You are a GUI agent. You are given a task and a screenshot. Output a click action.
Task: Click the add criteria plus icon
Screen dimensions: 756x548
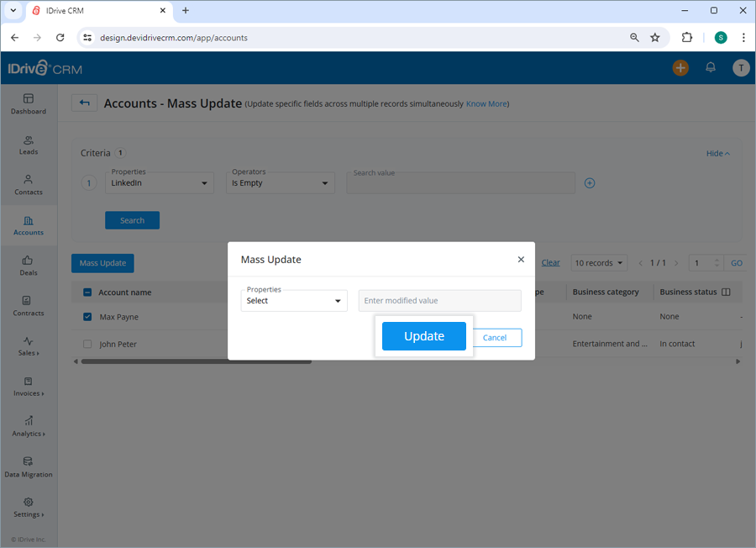tap(590, 182)
